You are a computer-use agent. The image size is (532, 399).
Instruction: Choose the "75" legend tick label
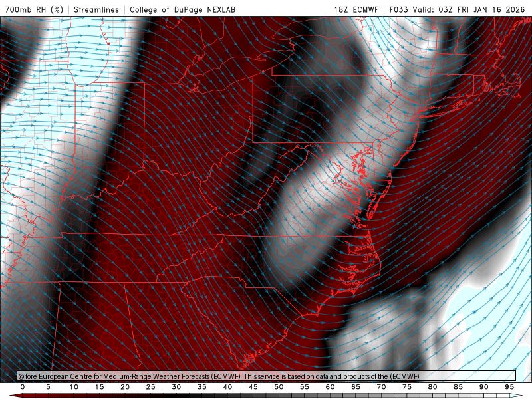407,387
